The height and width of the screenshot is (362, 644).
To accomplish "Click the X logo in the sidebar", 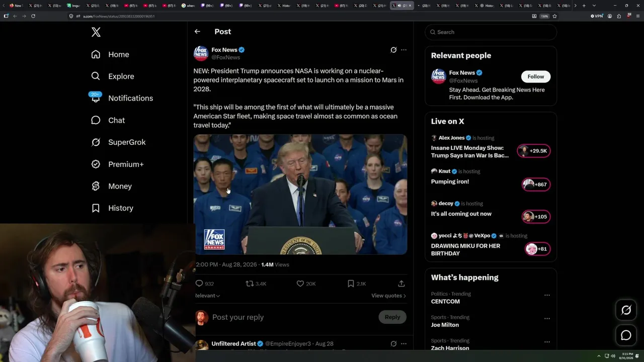I will 96,32.
